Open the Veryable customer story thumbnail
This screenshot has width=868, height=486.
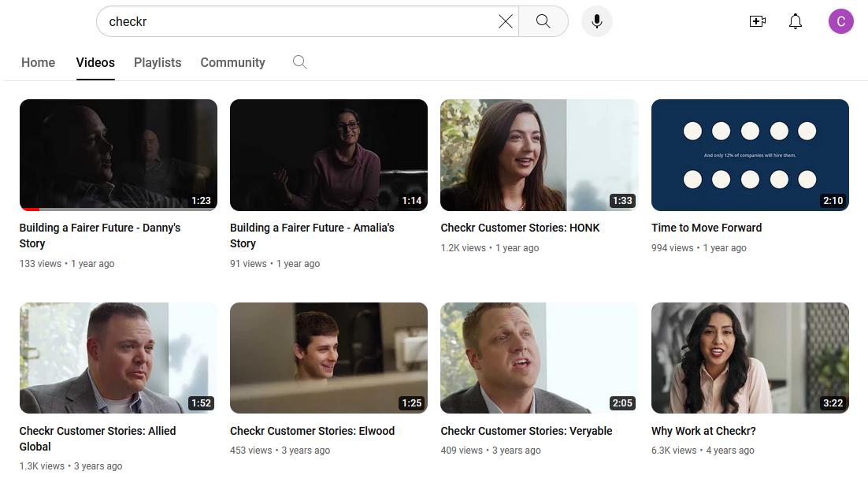click(540, 358)
